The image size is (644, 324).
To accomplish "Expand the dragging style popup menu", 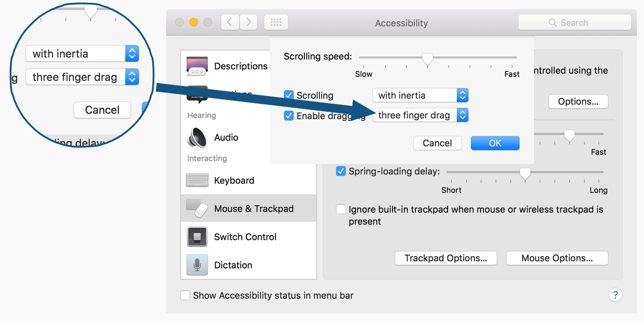I will point(462,115).
